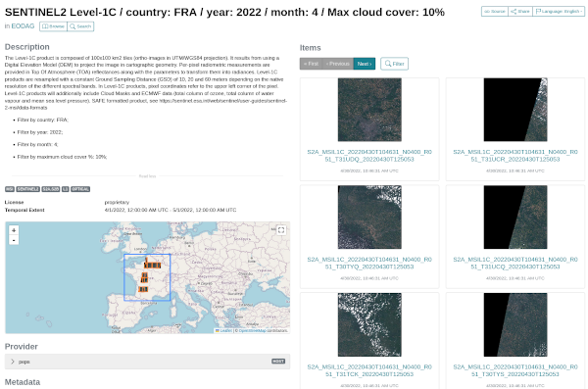588x389 pixels.
Task: Go to Previous items page
Action: point(338,64)
